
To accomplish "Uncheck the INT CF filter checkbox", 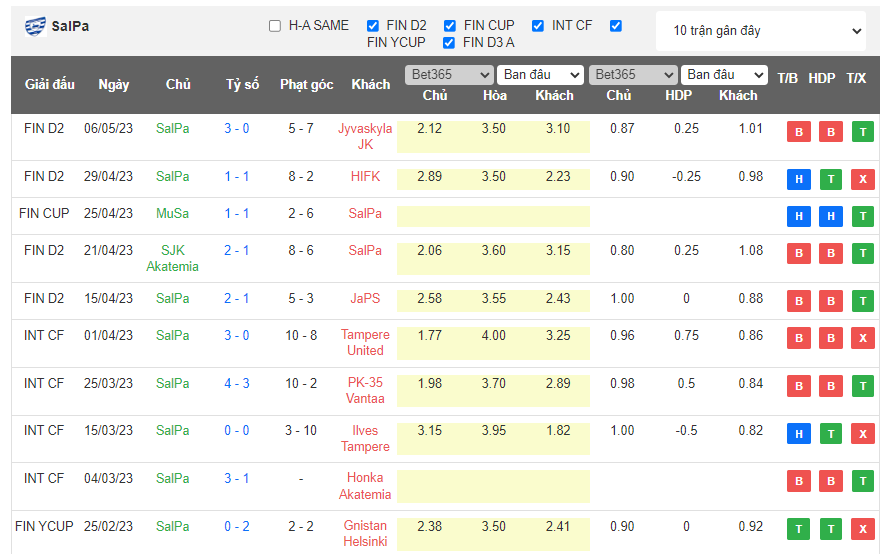I will click(x=538, y=26).
